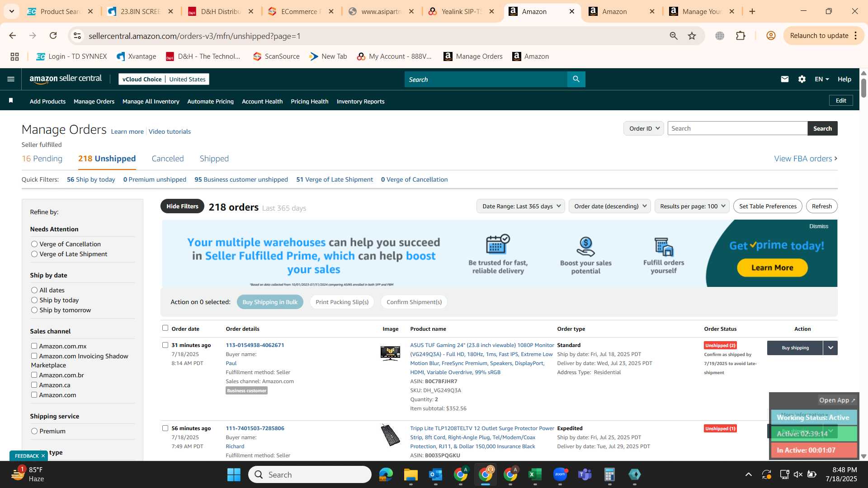Select Ship by today radio option

pyautogui.click(x=34, y=300)
